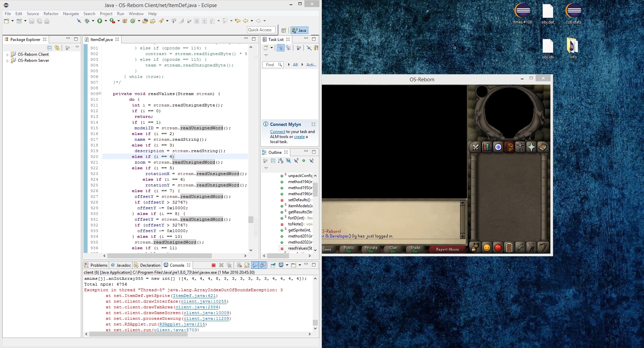This screenshot has width=644, height=348.
Task: Click the Back navigation arrow in Eclipse toolbar
Action: (x=246, y=21)
